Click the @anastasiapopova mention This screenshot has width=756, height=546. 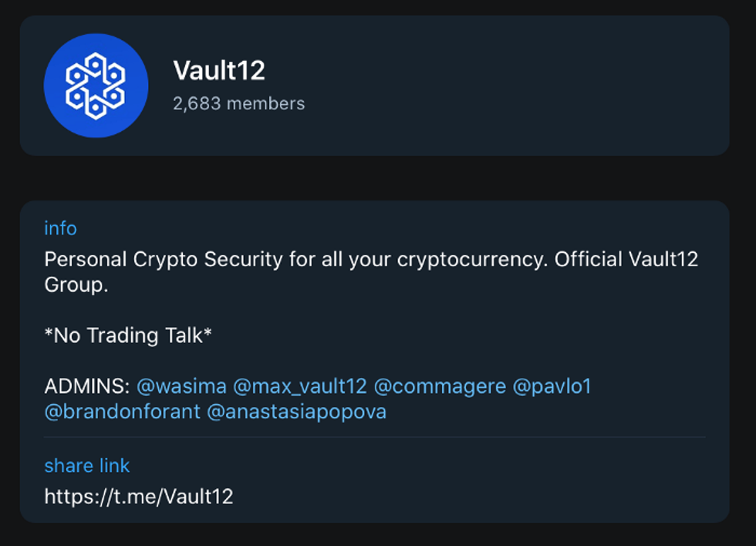[x=296, y=412]
